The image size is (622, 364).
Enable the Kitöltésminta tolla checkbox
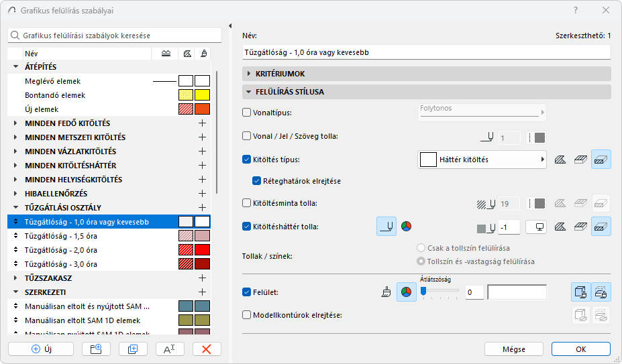point(247,203)
